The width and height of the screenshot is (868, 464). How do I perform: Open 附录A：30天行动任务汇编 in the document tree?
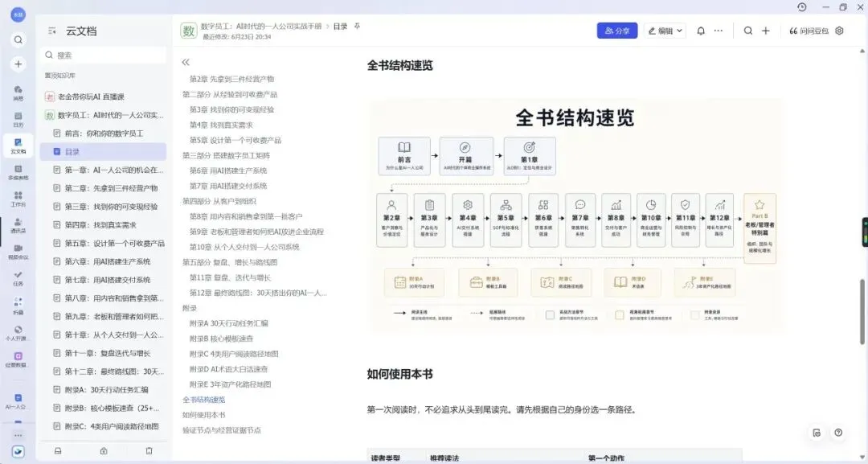(104, 389)
